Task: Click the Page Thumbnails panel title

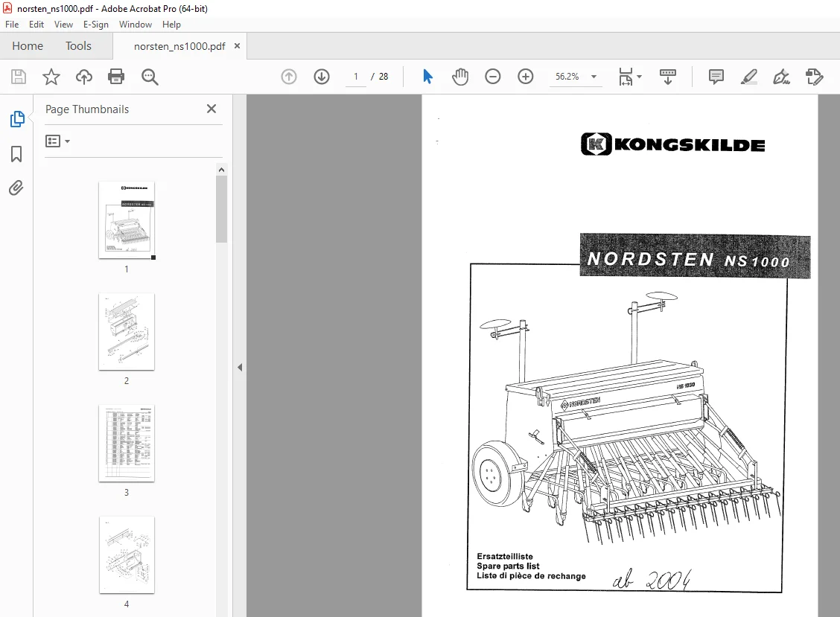Action: point(87,109)
